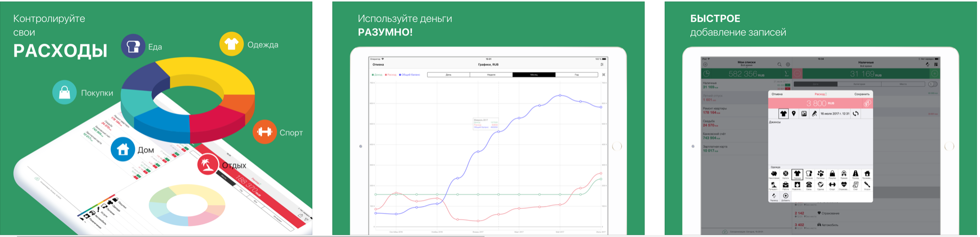Image resolution: width=980 pixels, height=237 pixels.
Task: Select the Наличные 31 169 list row
Action: coord(746,85)
